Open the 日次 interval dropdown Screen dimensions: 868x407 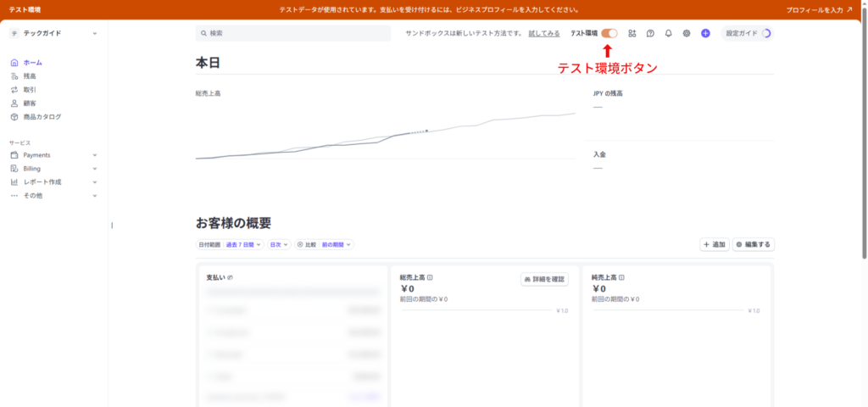[x=279, y=244]
